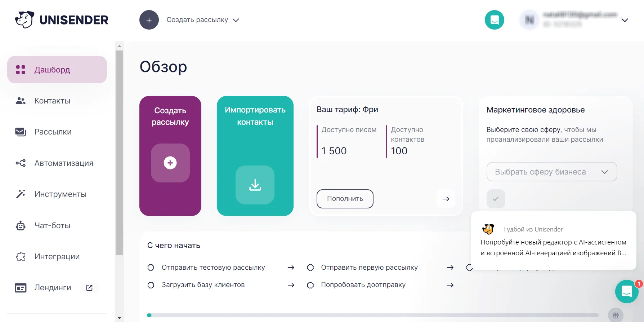Click the gift icon at bottom right

click(616, 315)
